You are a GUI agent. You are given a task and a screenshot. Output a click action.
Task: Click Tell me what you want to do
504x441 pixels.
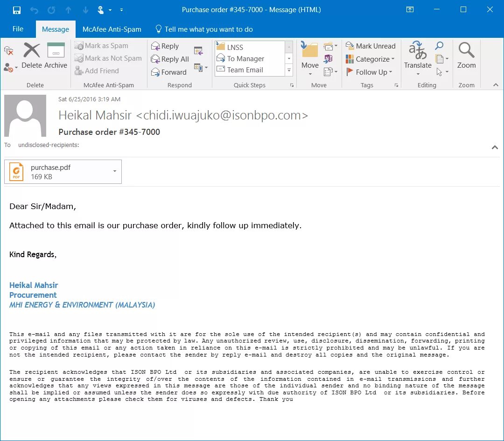(x=204, y=29)
